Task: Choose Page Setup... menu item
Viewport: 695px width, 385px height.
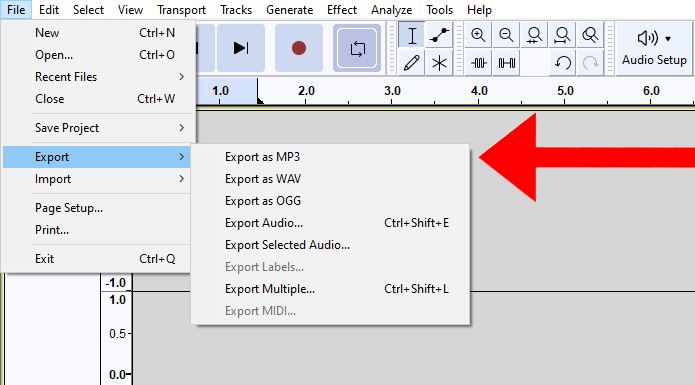Action: click(x=97, y=208)
